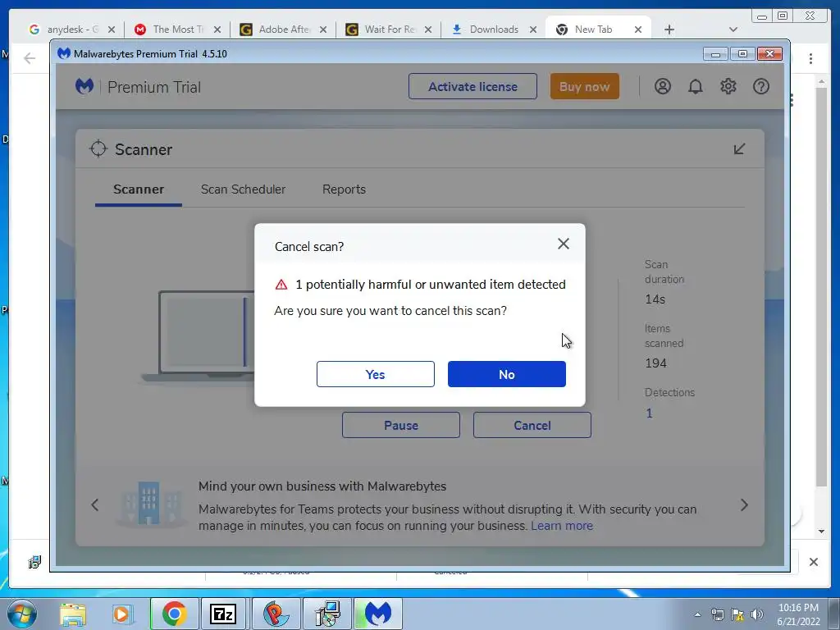
Task: Collapse the Scanner panel with arrow icon
Action: [x=739, y=149]
